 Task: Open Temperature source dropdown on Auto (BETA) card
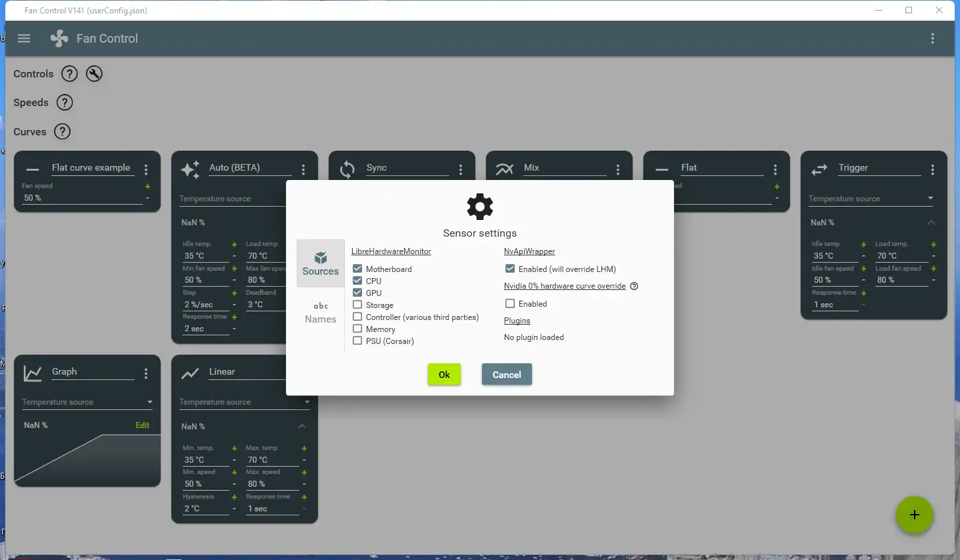pos(233,199)
